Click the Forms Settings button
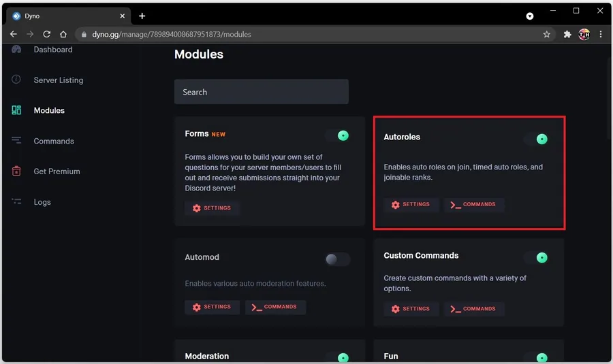 (212, 208)
